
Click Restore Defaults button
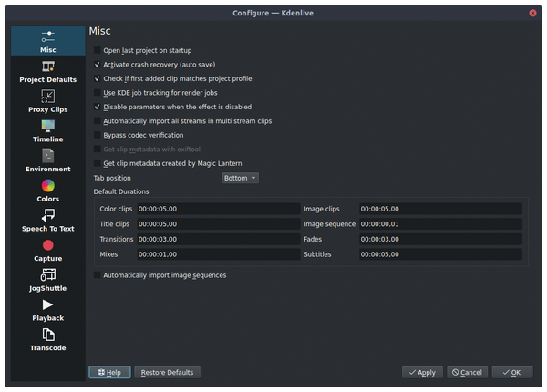coord(167,372)
